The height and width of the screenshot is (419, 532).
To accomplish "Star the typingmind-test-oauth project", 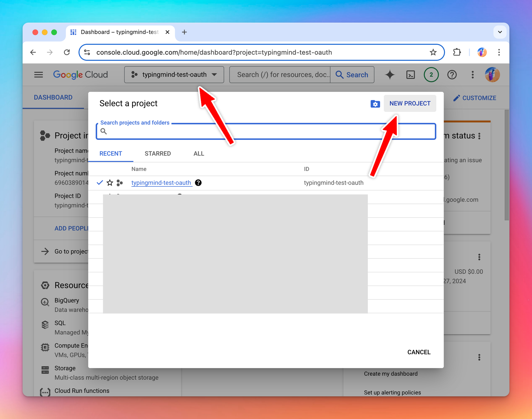I will pyautogui.click(x=110, y=183).
